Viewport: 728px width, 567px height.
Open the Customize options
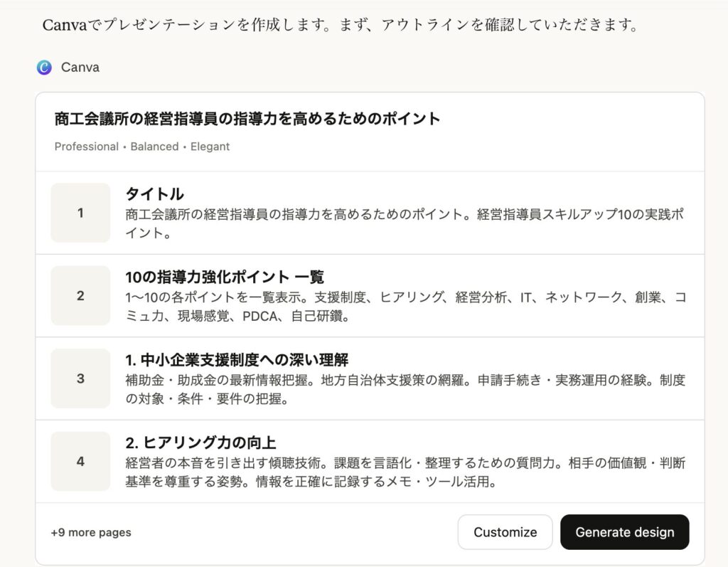(x=505, y=532)
